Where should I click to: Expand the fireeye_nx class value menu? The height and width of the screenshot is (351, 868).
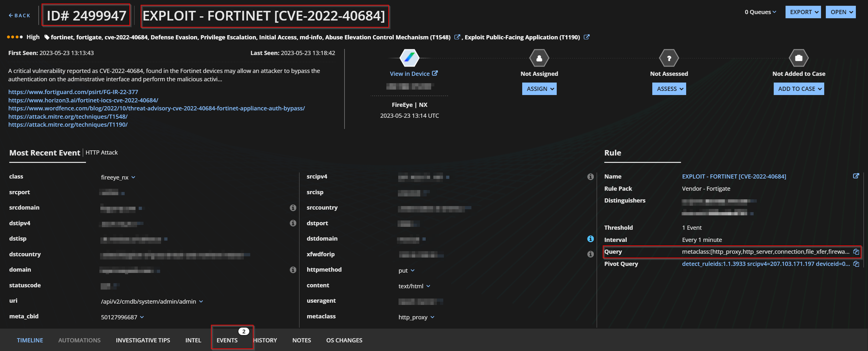pos(133,177)
